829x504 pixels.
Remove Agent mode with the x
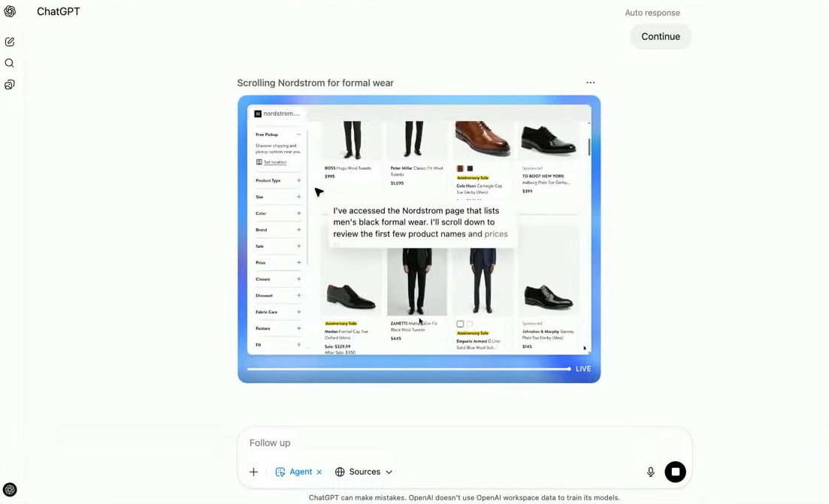point(319,472)
